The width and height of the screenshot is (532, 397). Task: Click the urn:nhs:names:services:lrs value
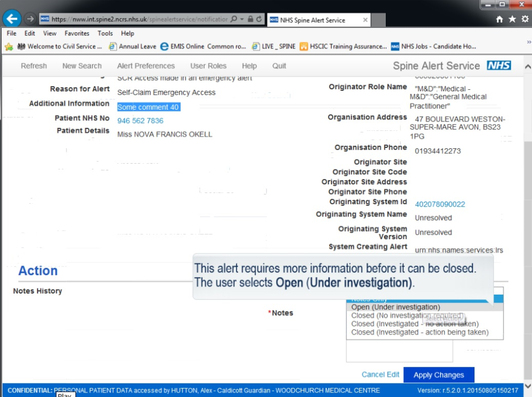(459, 250)
